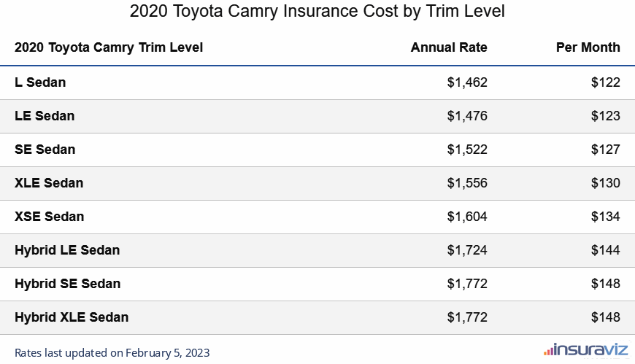Select the XLE Sedan row label
This screenshot has height=364, width=635.
pos(49,183)
